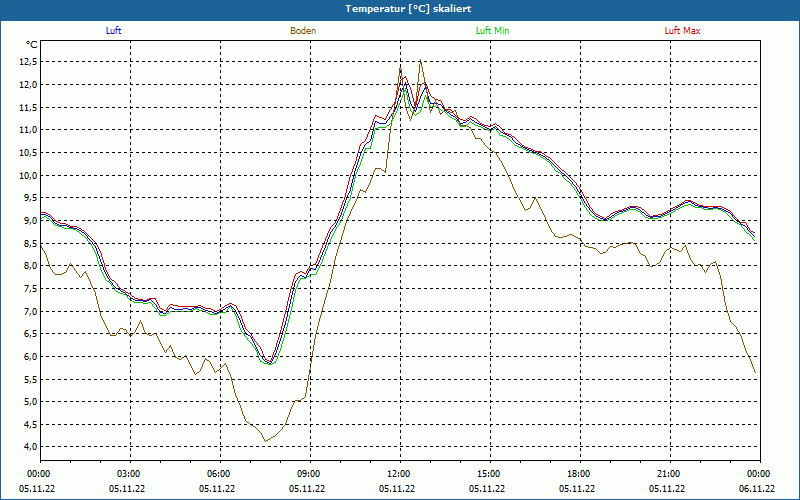The width and height of the screenshot is (800, 500).
Task: Click the 7,0 y-axis value
Action: 30,311
